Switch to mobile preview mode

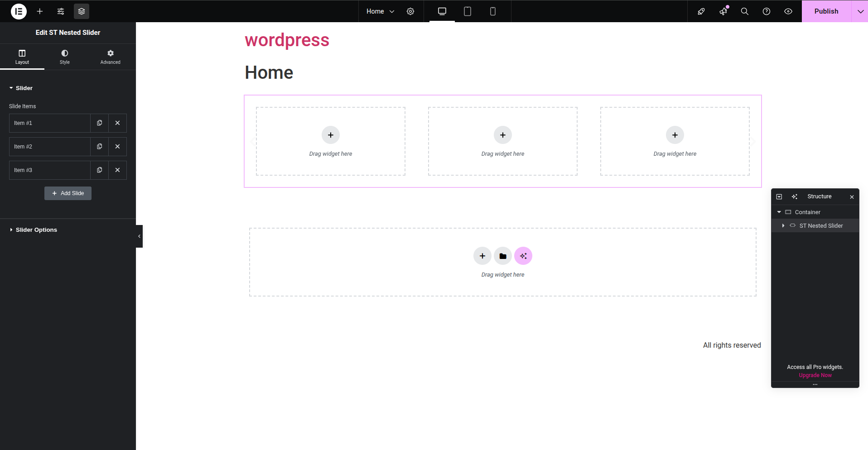[x=493, y=11]
